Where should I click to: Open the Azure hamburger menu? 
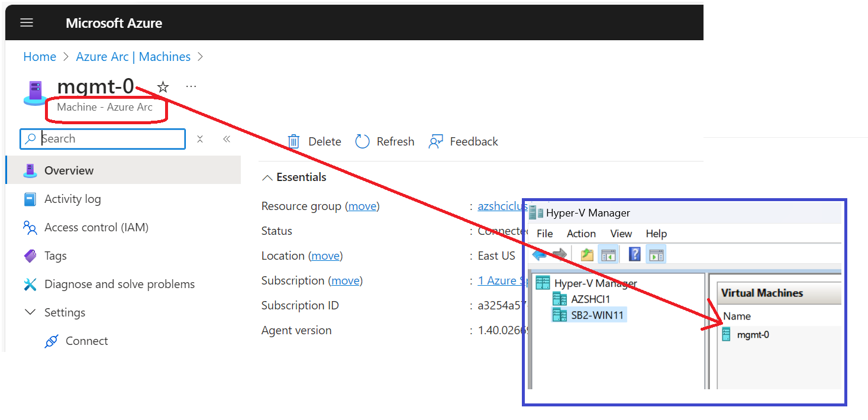click(x=27, y=22)
